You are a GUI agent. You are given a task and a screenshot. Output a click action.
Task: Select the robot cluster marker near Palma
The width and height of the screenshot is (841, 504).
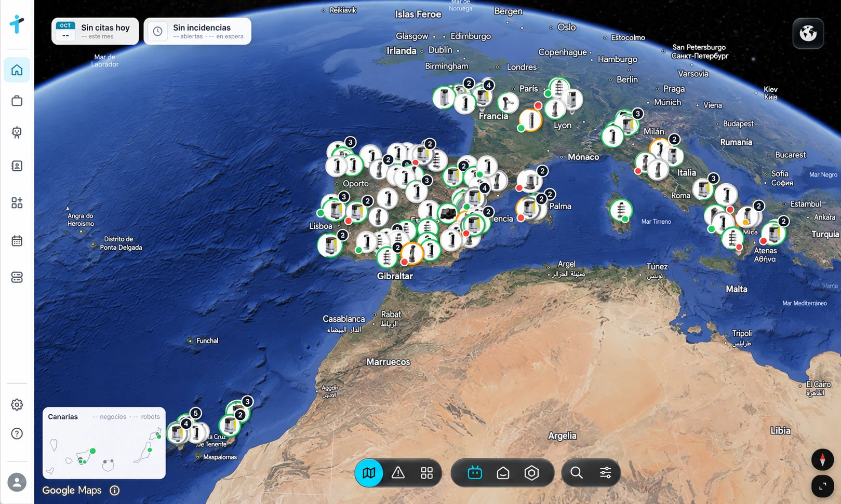(x=530, y=209)
